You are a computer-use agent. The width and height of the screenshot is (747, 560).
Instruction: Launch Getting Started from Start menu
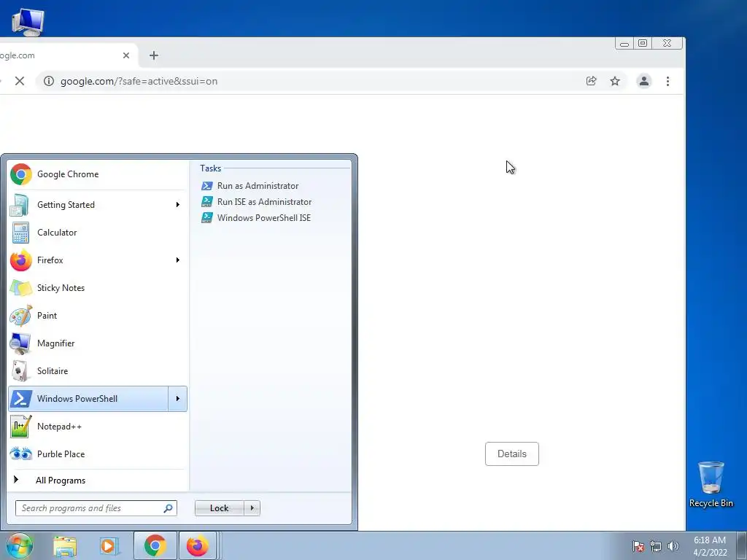tap(88, 205)
